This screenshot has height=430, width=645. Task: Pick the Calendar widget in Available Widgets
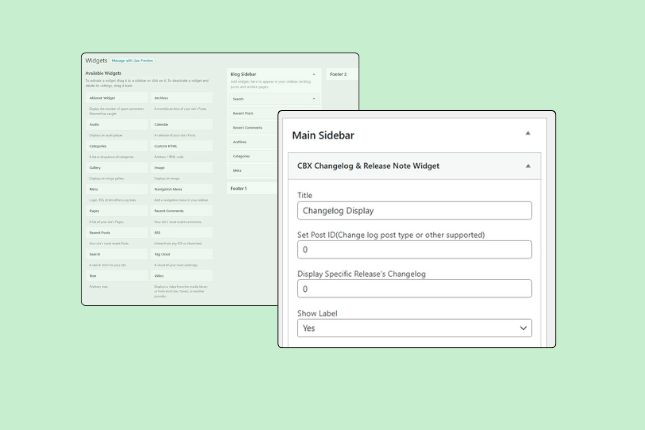point(182,124)
